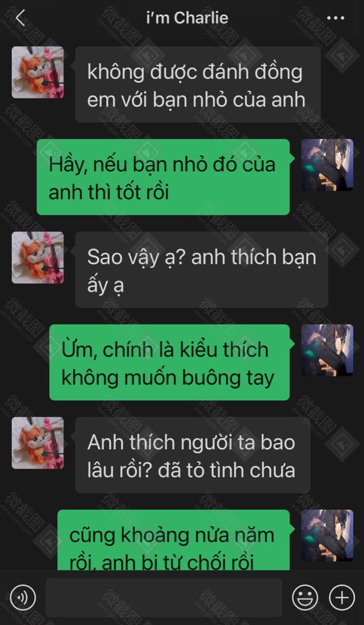Screen dimensions: 364x625
Task: Open the emoji sticker picker
Action: pyautogui.click(x=305, y=597)
